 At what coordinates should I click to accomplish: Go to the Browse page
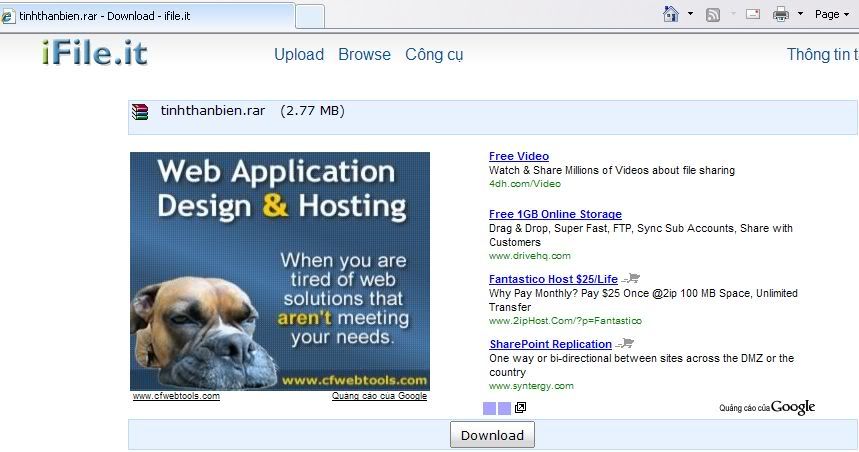click(364, 54)
